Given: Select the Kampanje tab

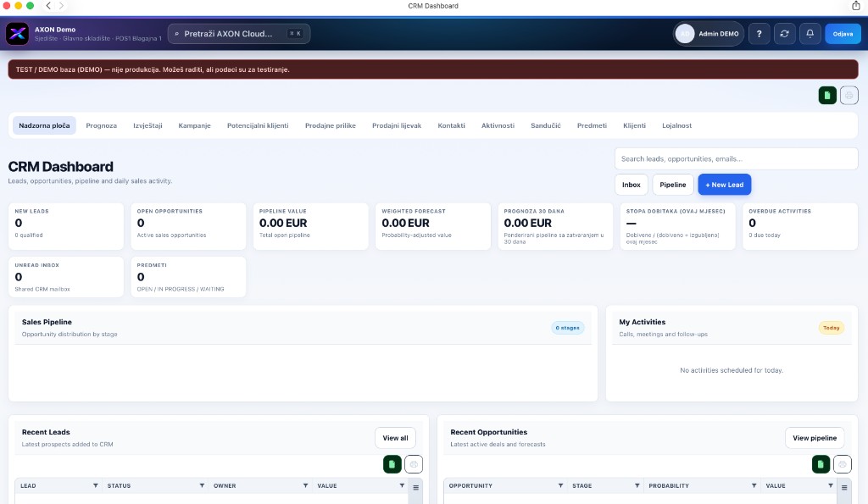Looking at the screenshot, I should tap(194, 125).
